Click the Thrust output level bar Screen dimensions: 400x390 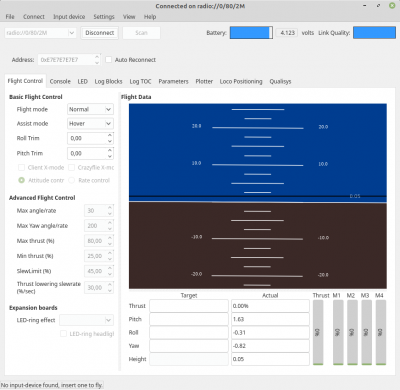click(318, 332)
